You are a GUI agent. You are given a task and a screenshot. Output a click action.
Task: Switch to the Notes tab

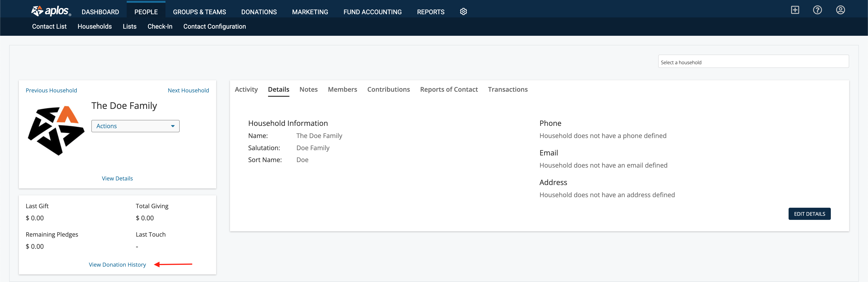(x=309, y=89)
